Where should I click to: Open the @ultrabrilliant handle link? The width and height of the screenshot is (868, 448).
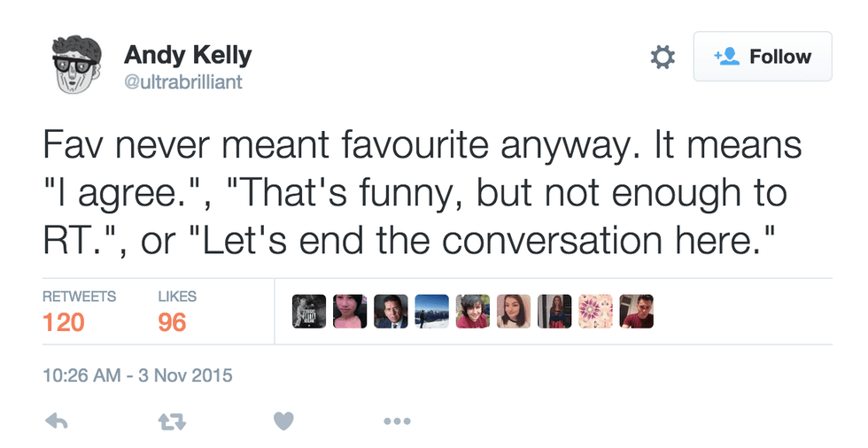pos(183,82)
